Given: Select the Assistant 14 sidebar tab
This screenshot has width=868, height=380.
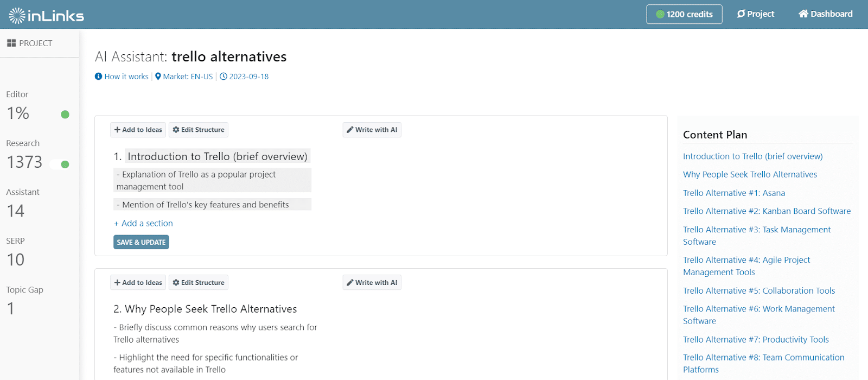Looking at the screenshot, I should pyautogui.click(x=23, y=204).
